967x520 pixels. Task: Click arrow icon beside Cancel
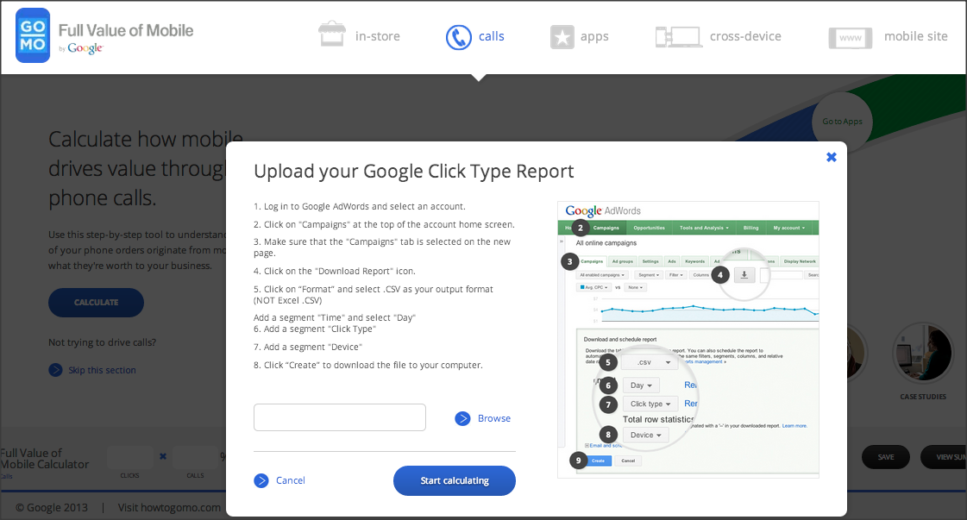(x=261, y=481)
